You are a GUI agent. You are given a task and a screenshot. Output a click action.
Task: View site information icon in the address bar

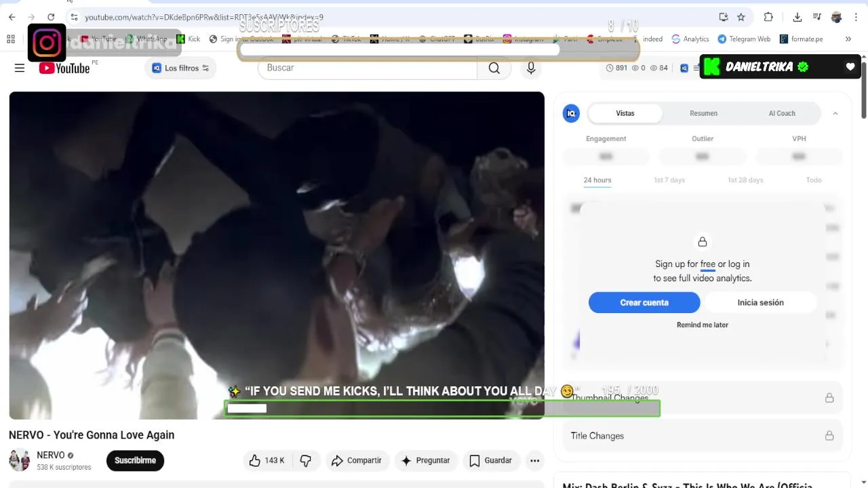pyautogui.click(x=74, y=17)
